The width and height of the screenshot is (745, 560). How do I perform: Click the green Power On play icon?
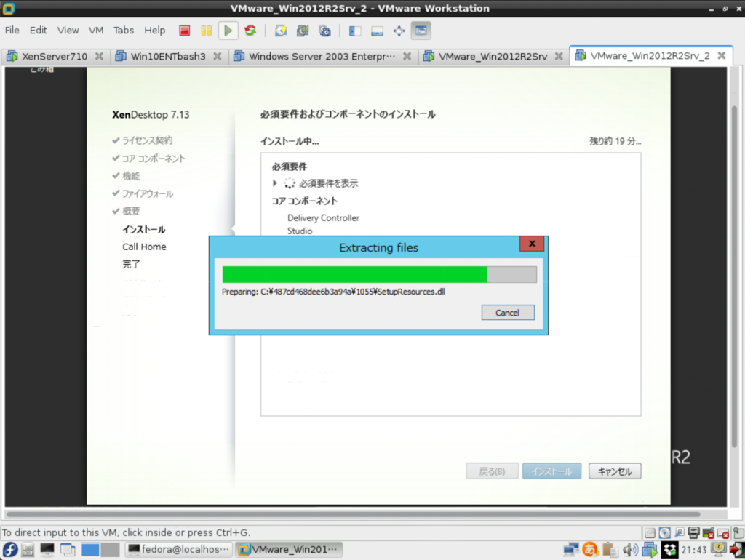(x=228, y=31)
